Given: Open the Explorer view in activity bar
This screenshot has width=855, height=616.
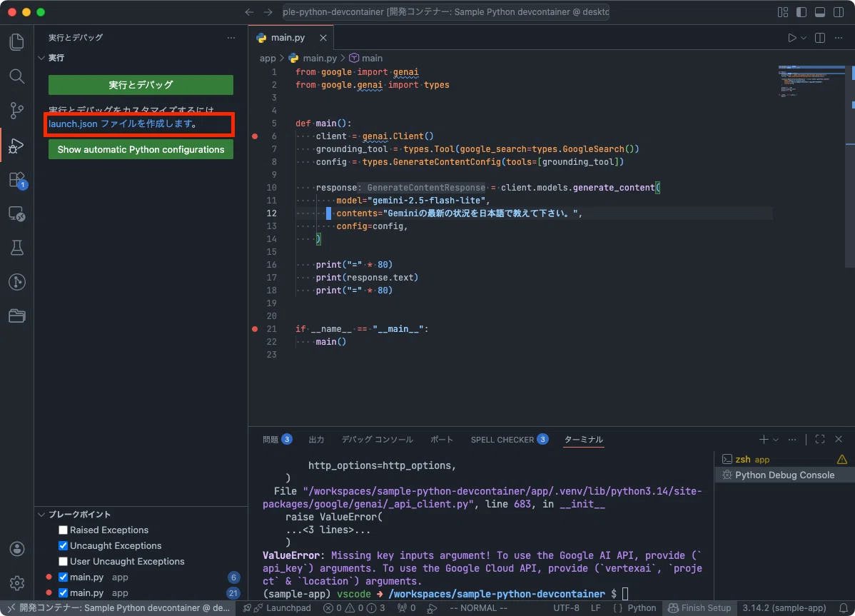Looking at the screenshot, I should (17, 42).
